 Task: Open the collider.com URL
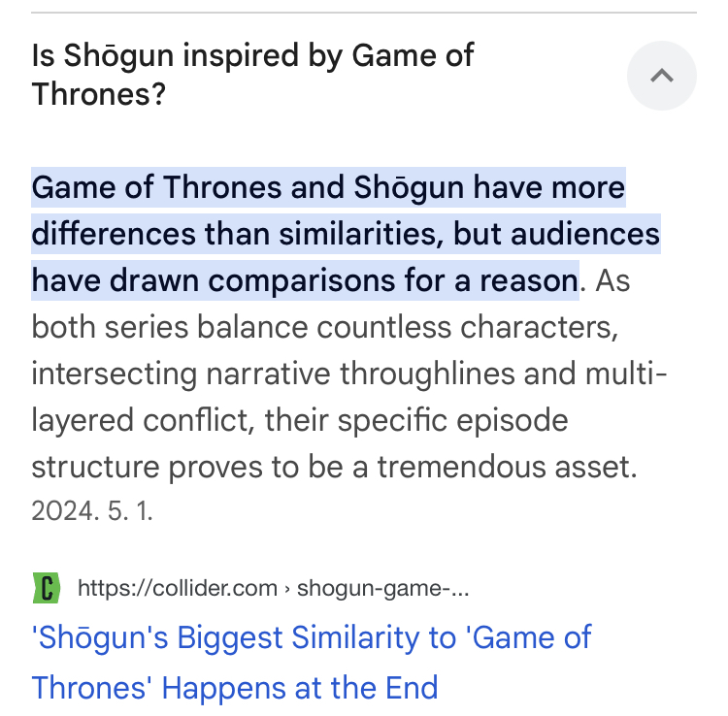(x=177, y=588)
